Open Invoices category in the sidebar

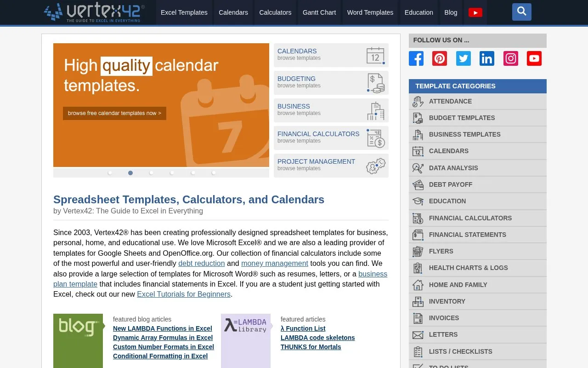pyautogui.click(x=478, y=318)
